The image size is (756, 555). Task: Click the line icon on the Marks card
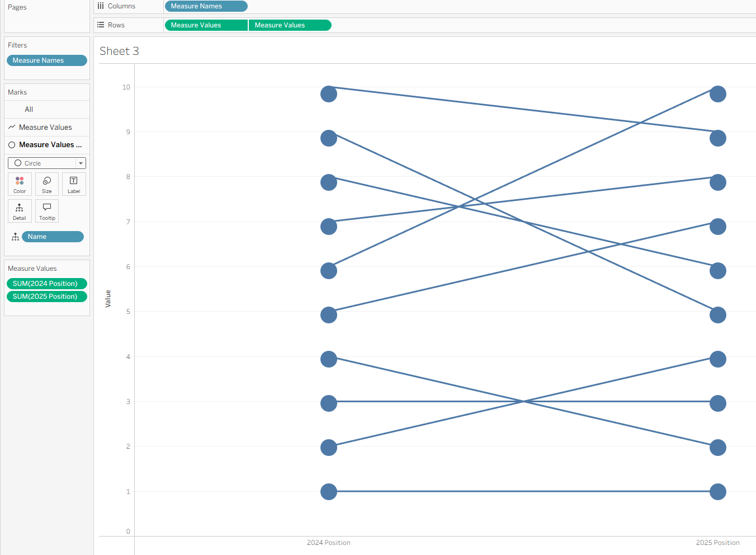pos(12,128)
